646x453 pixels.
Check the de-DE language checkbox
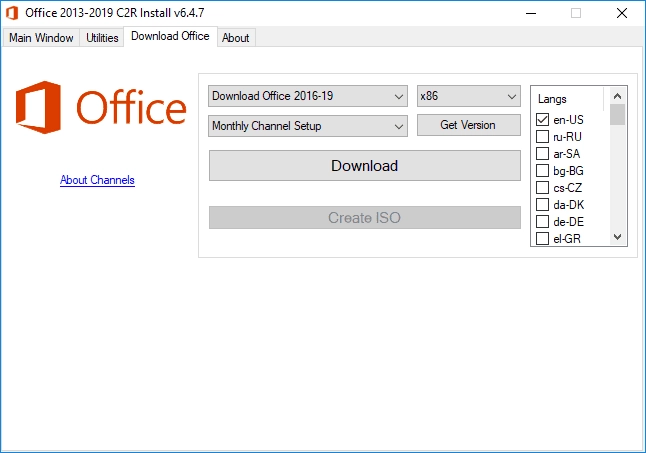542,222
